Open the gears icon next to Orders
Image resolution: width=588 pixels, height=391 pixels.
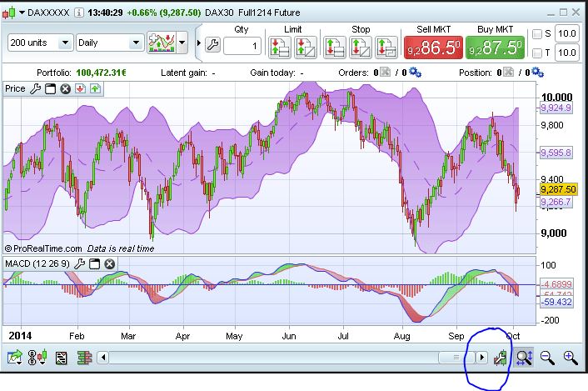415,72
